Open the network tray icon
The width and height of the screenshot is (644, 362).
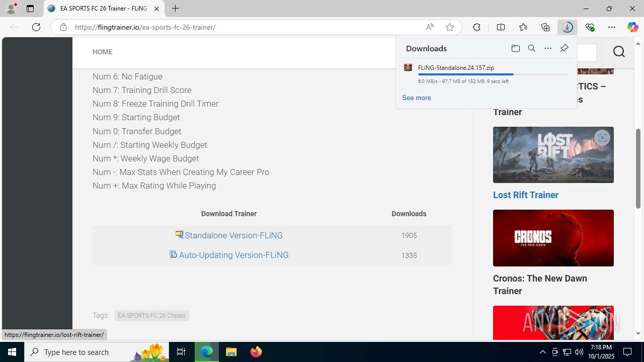(567, 352)
